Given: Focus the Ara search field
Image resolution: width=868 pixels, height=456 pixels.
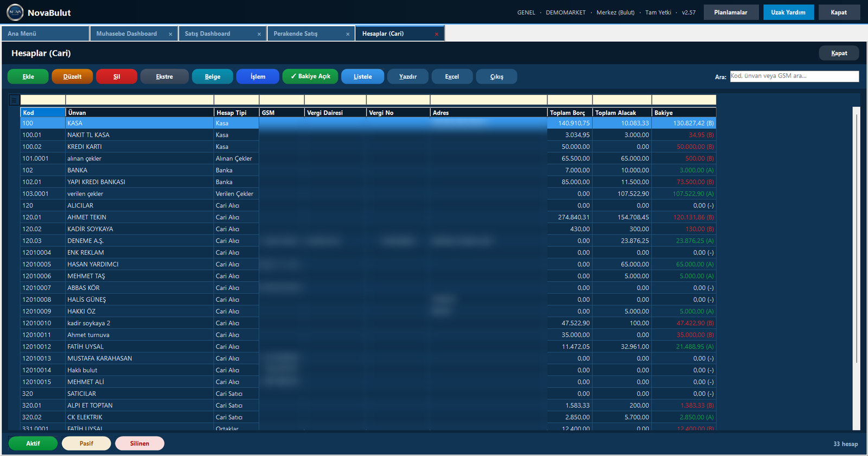Looking at the screenshot, I should tap(794, 76).
